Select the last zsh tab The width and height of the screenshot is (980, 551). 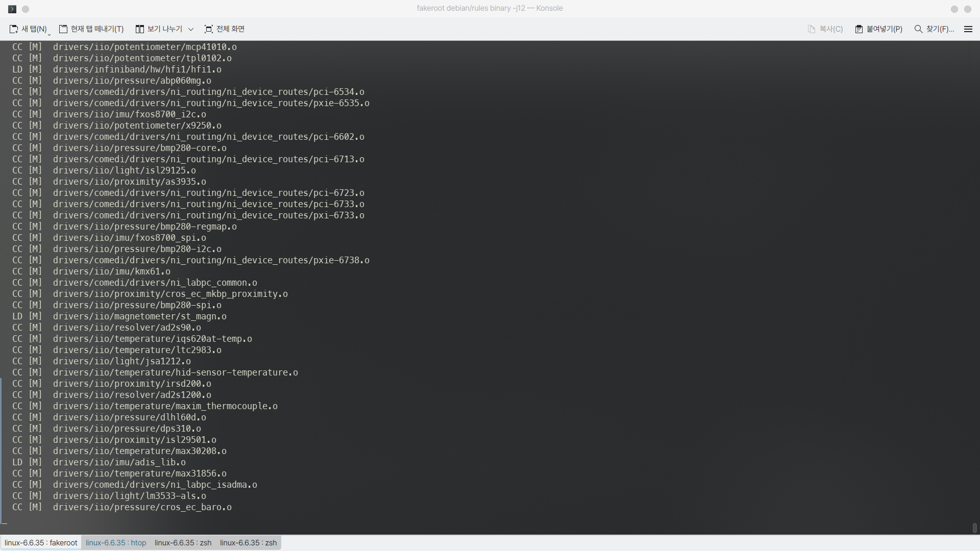click(248, 542)
